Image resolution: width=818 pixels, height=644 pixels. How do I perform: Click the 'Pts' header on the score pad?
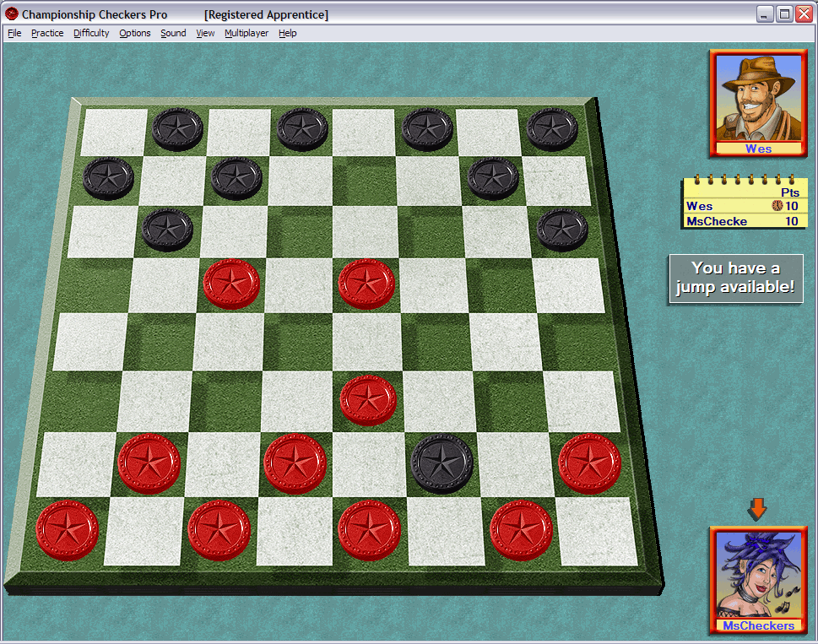790,192
